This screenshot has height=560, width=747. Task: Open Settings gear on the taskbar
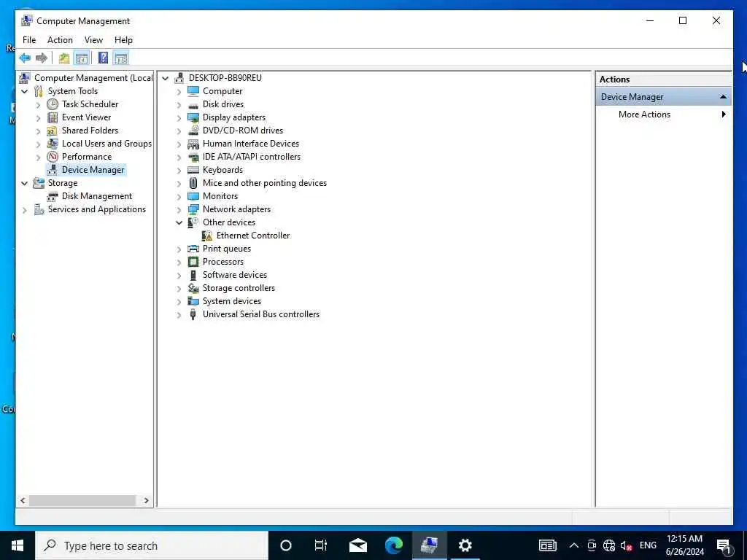(465, 545)
